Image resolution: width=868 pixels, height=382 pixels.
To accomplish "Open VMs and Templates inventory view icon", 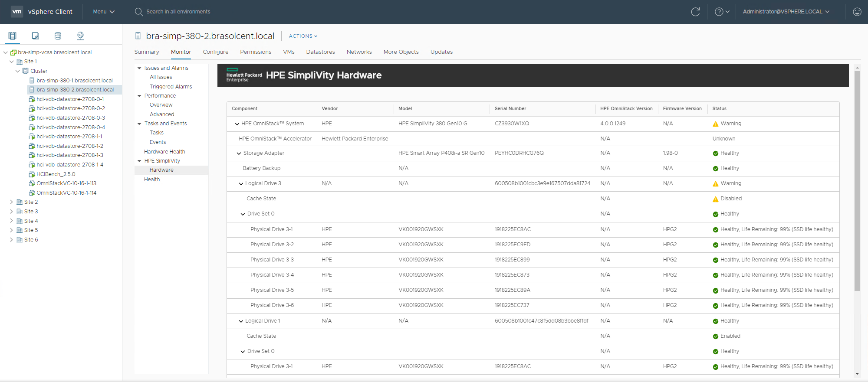I will click(x=35, y=36).
